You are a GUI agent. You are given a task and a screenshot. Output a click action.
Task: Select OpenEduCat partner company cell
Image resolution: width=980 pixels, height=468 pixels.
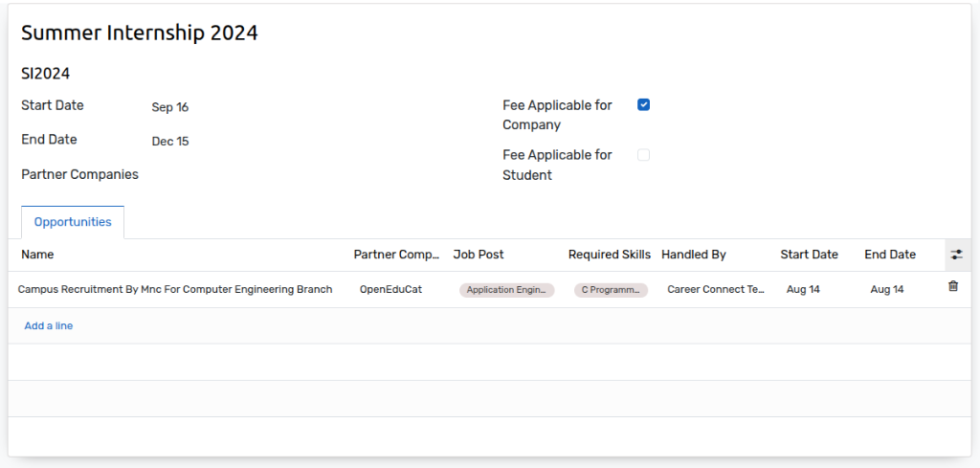pyautogui.click(x=390, y=289)
